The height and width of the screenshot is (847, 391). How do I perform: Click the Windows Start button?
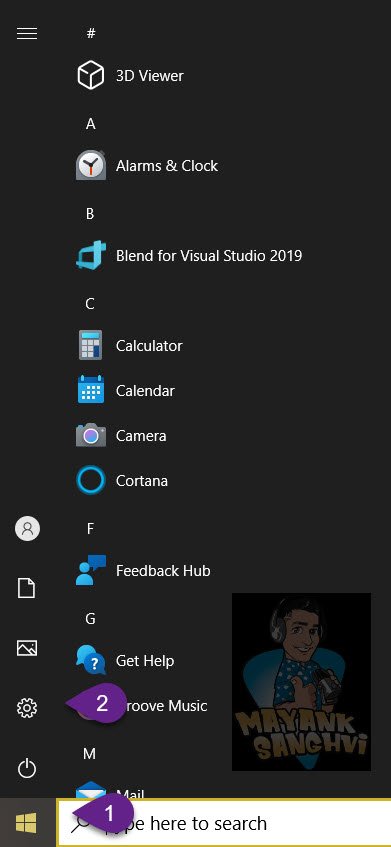pyautogui.click(x=26, y=823)
